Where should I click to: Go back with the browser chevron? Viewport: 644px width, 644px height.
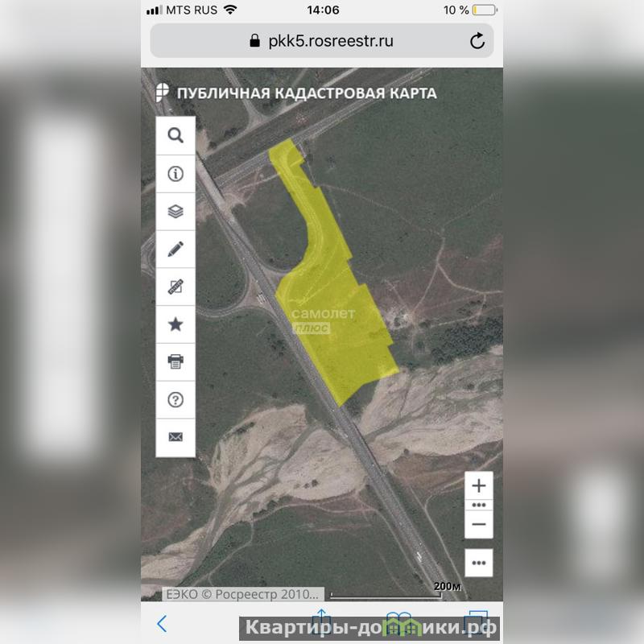point(162,623)
